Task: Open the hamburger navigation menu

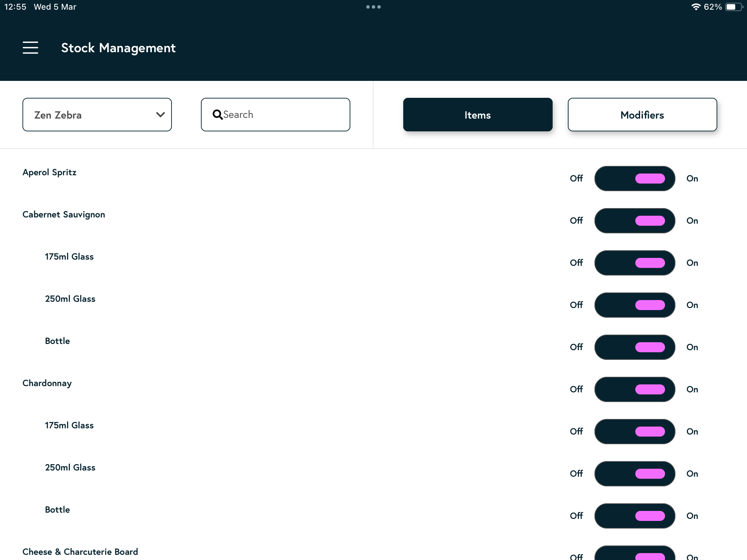Action: tap(30, 48)
